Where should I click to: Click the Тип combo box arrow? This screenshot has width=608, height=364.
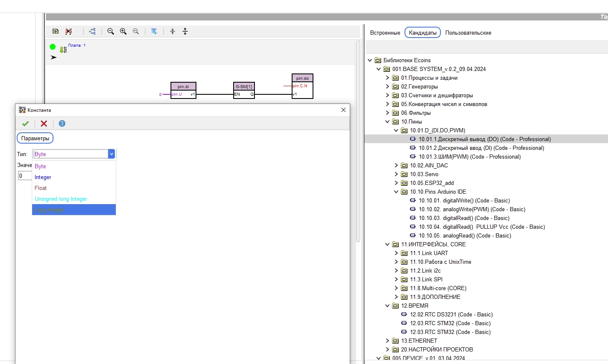(x=112, y=154)
